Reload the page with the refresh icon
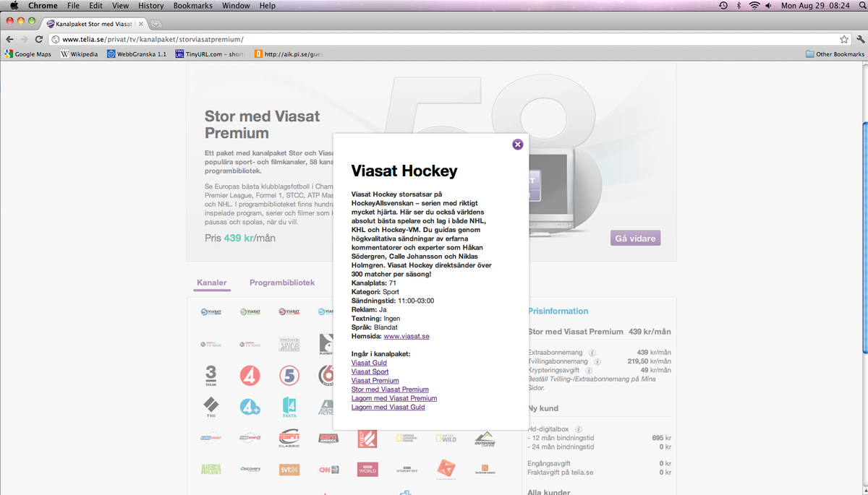This screenshot has width=868, height=495. coord(40,39)
